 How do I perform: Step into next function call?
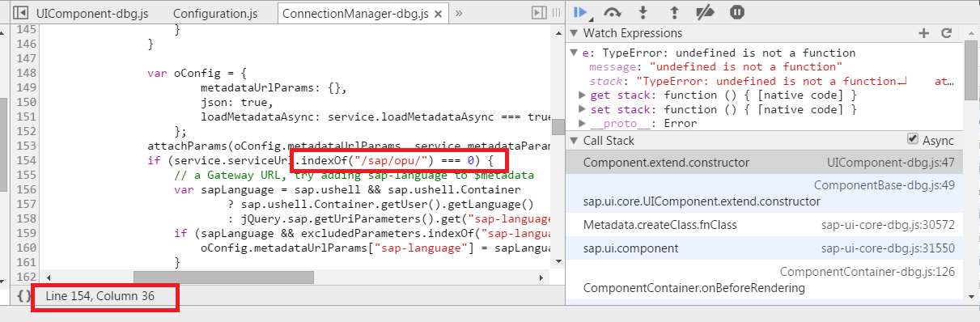[x=643, y=12]
